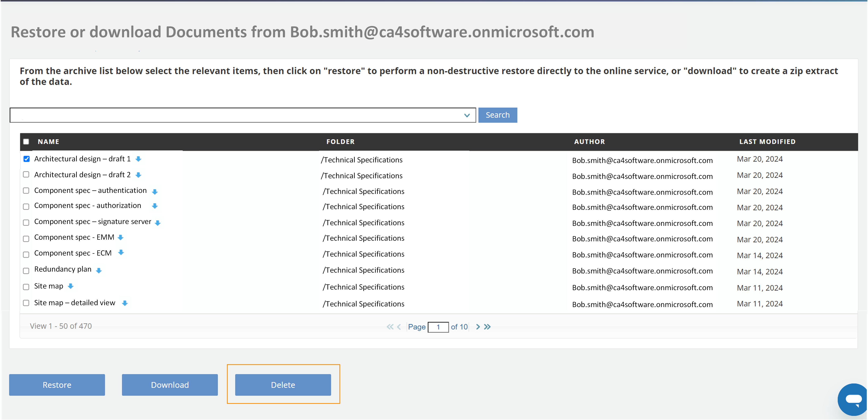Click download arrow next to Site map
The height and width of the screenshot is (420, 868).
pos(70,286)
